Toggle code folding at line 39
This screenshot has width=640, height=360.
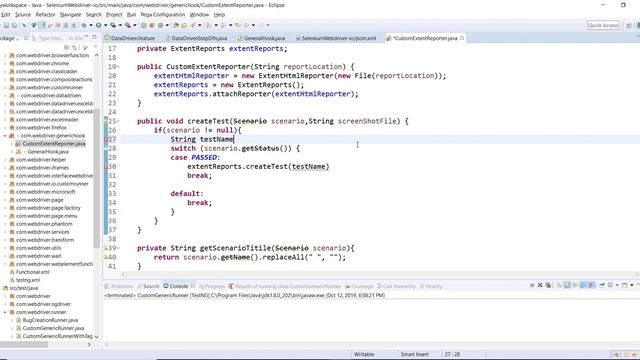118,248
